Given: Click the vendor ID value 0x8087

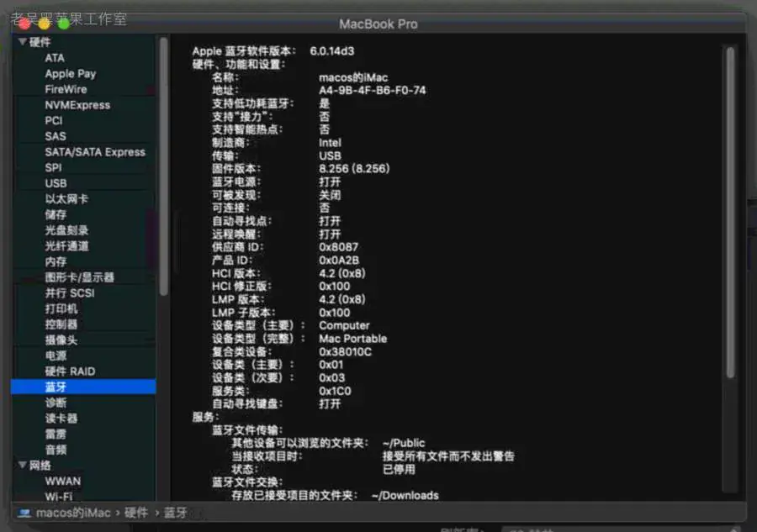Looking at the screenshot, I should click(x=338, y=247).
